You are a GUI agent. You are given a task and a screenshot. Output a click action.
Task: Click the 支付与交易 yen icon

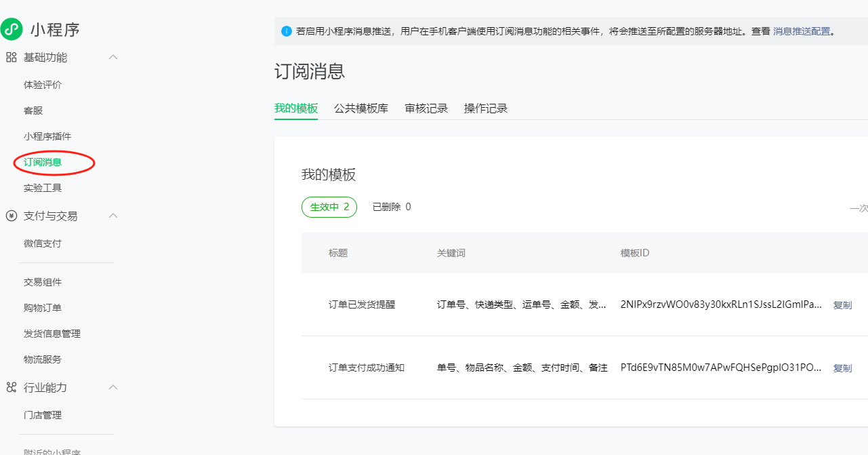(11, 216)
